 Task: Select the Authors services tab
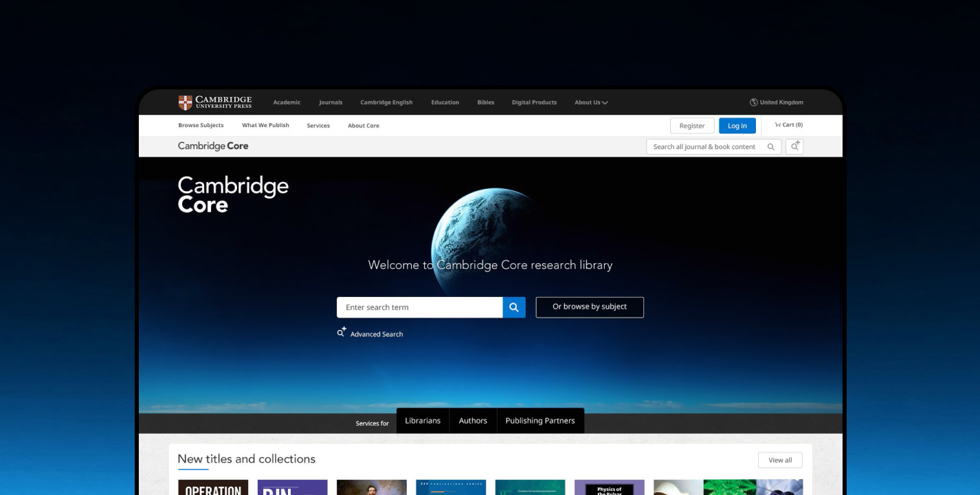[x=473, y=421]
